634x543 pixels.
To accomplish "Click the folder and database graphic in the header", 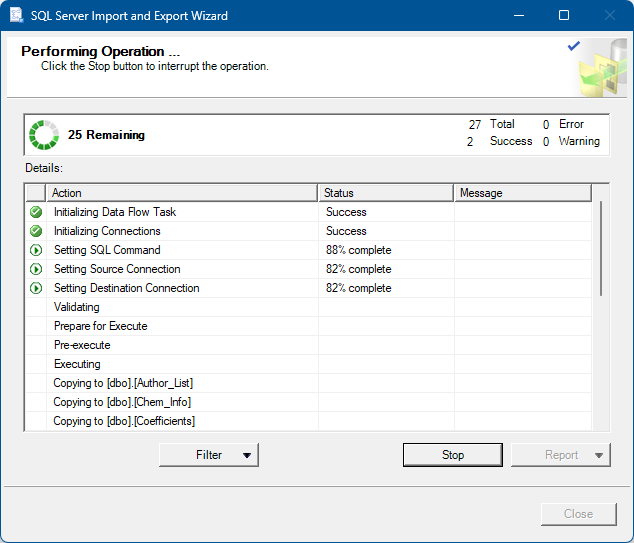I will click(x=603, y=68).
